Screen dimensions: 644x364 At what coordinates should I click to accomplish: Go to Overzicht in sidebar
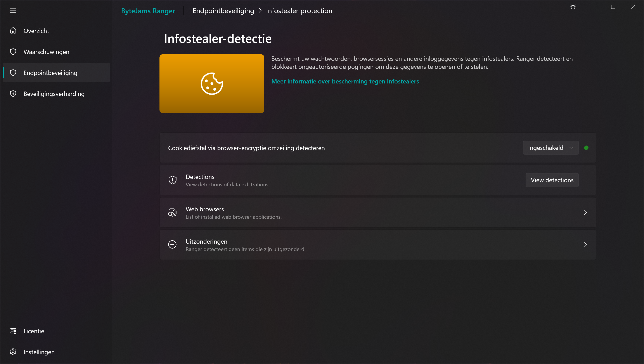click(56, 31)
